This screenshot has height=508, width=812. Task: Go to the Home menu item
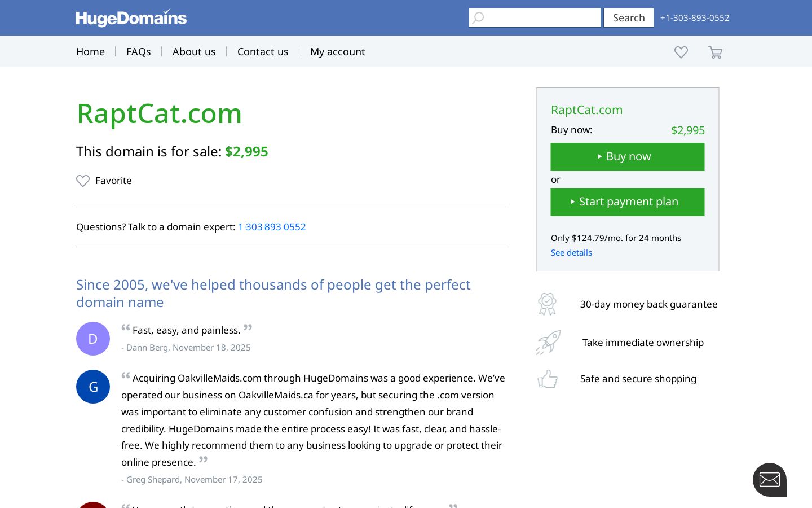coord(90,52)
